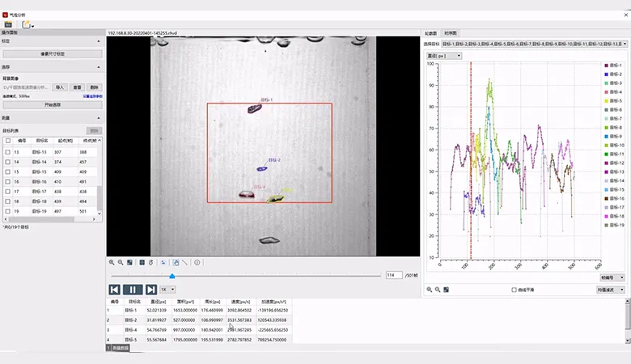Click the info icon under video
The image size is (631, 364).
[197, 262]
